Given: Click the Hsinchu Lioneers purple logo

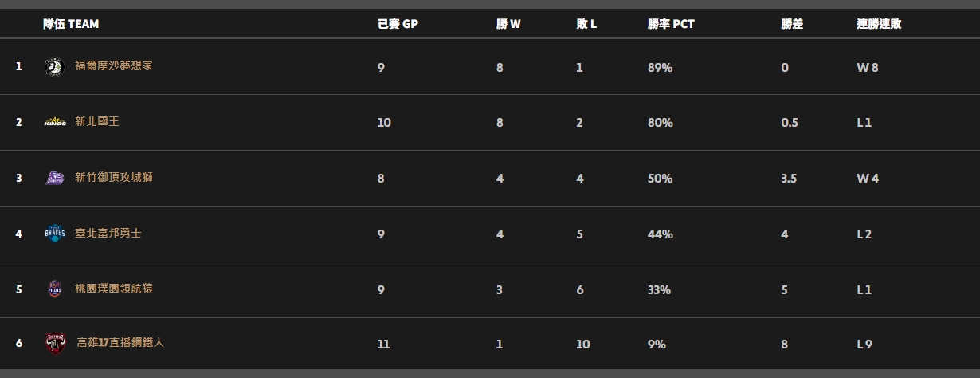Looking at the screenshot, I should pos(54,178).
